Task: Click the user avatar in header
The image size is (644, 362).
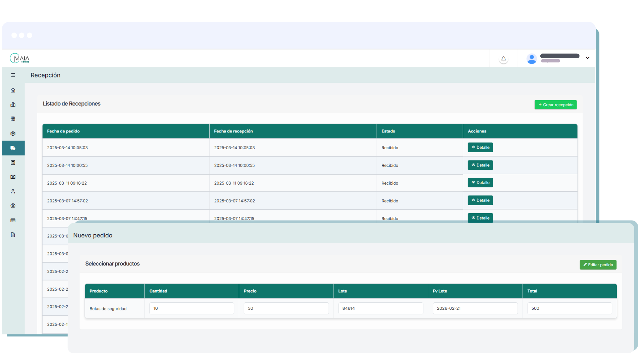Action: click(x=532, y=59)
